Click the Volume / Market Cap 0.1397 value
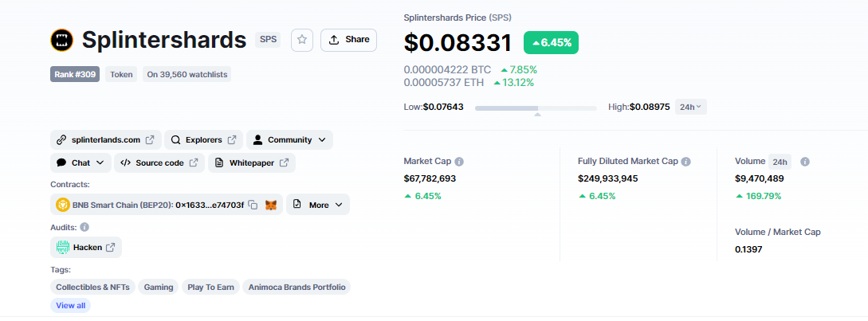Image resolution: width=868 pixels, height=321 pixels. tap(748, 249)
